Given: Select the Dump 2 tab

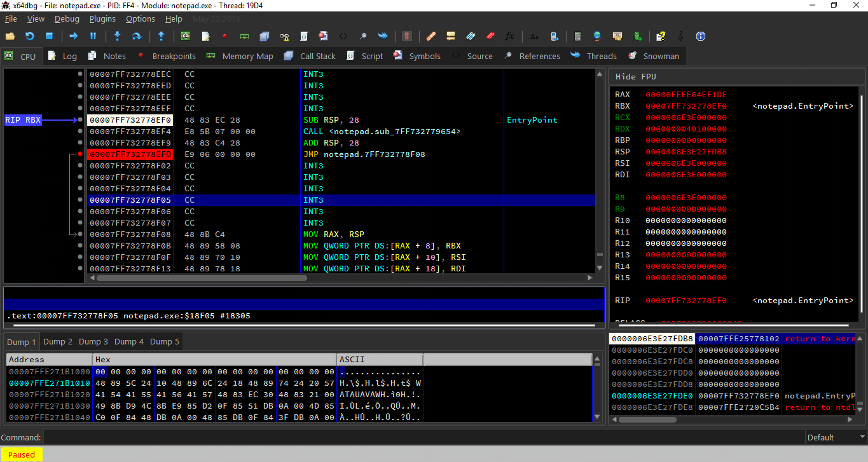Looking at the screenshot, I should pyautogui.click(x=57, y=342).
